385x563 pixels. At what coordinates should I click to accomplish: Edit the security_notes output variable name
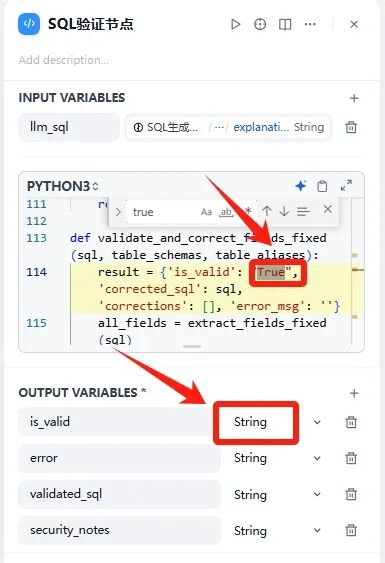pos(119,530)
